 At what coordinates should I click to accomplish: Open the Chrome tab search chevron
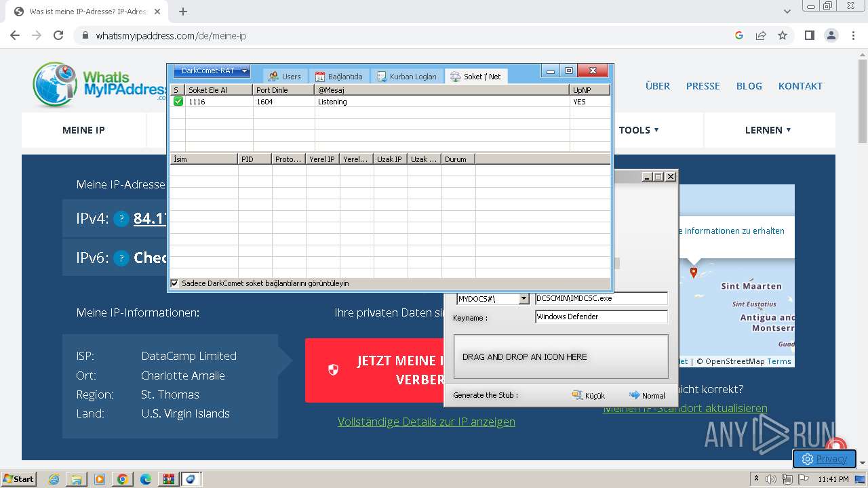pos(787,12)
